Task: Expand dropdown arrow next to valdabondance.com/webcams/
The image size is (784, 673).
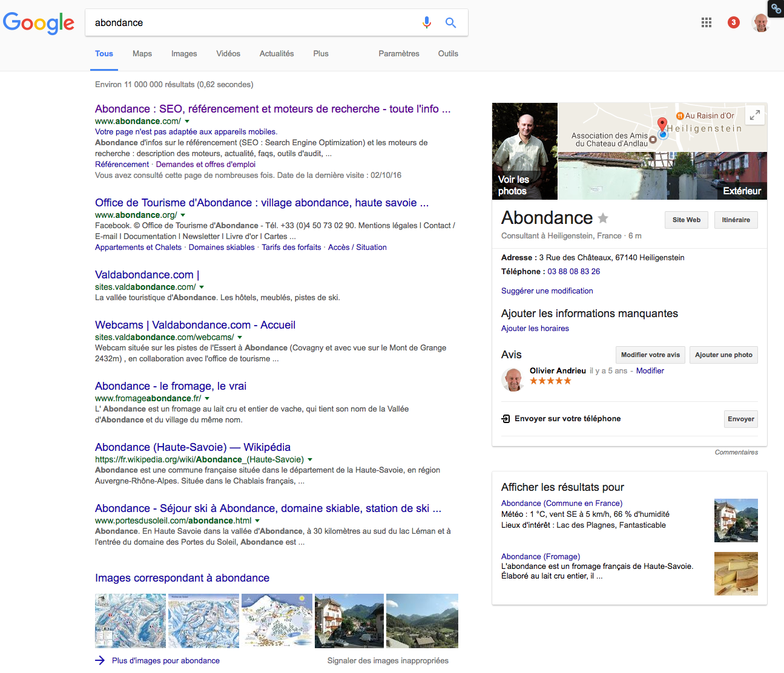Action: pos(240,338)
